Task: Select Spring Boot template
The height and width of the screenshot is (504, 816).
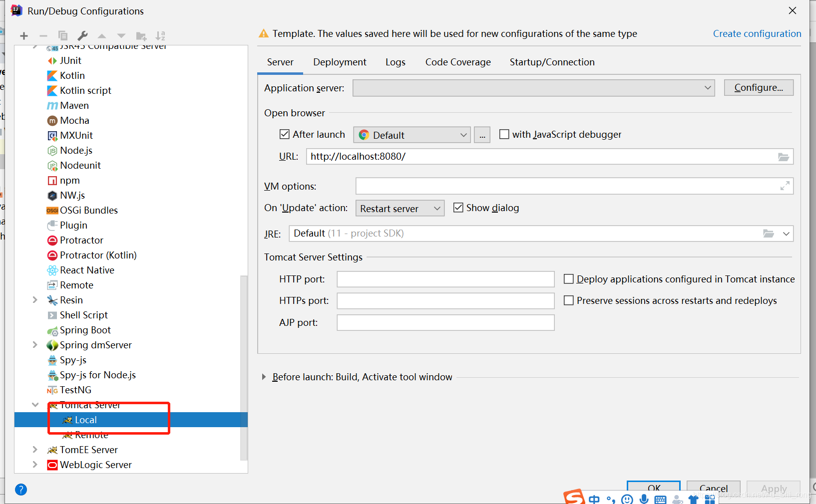Action: (85, 330)
